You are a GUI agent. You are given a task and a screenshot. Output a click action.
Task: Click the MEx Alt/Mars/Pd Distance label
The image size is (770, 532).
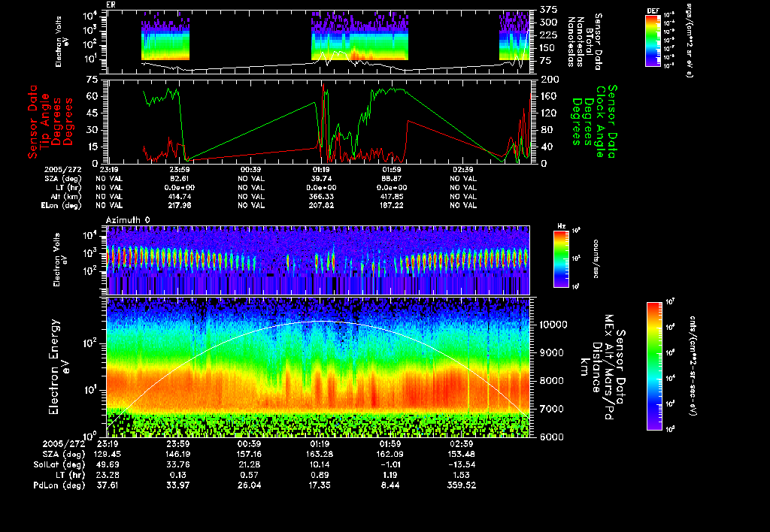(x=602, y=367)
